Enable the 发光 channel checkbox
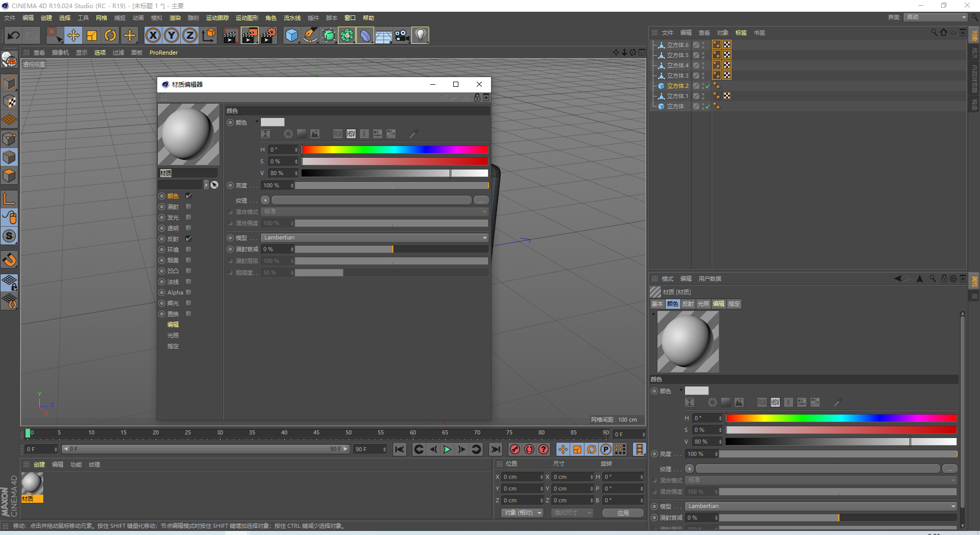 tap(188, 217)
